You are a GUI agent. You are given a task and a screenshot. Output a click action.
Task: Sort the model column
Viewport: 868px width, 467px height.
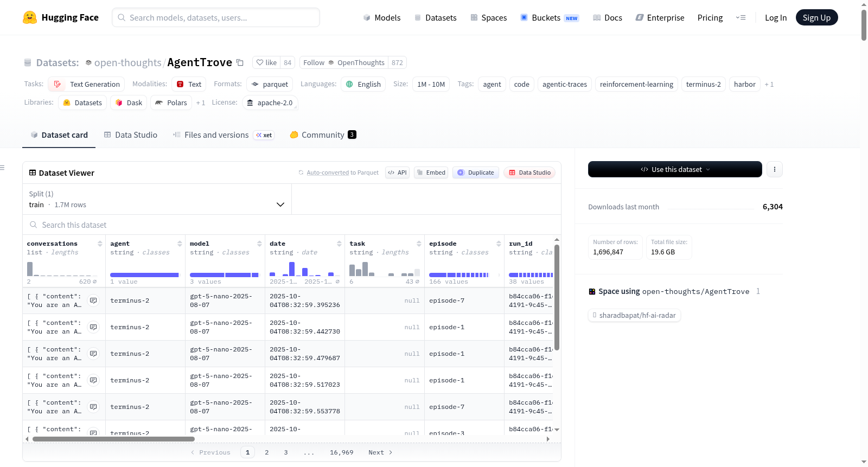coord(259,244)
